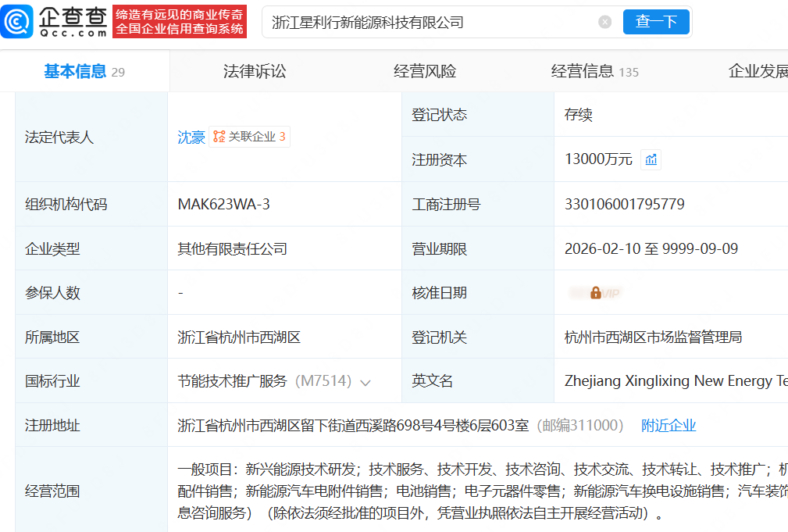Image resolution: width=788 pixels, height=532 pixels.
Task: Switch to the 基本信息 tab
Action: [x=84, y=71]
